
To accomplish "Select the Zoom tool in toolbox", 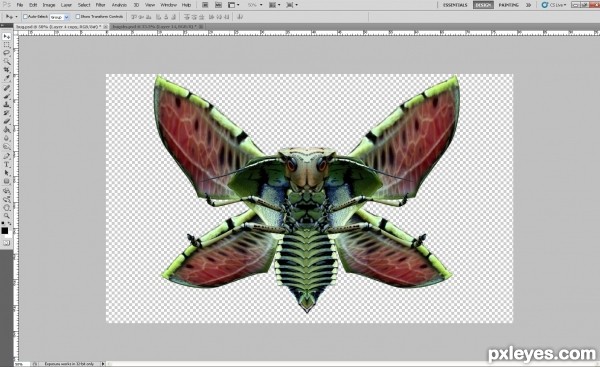I will click(7, 216).
